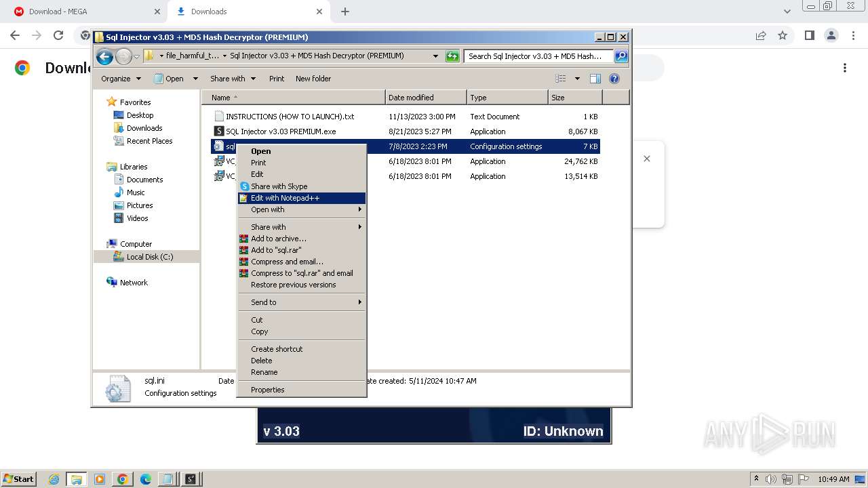
Task: Select Share with Skype entry
Action: tap(302, 186)
